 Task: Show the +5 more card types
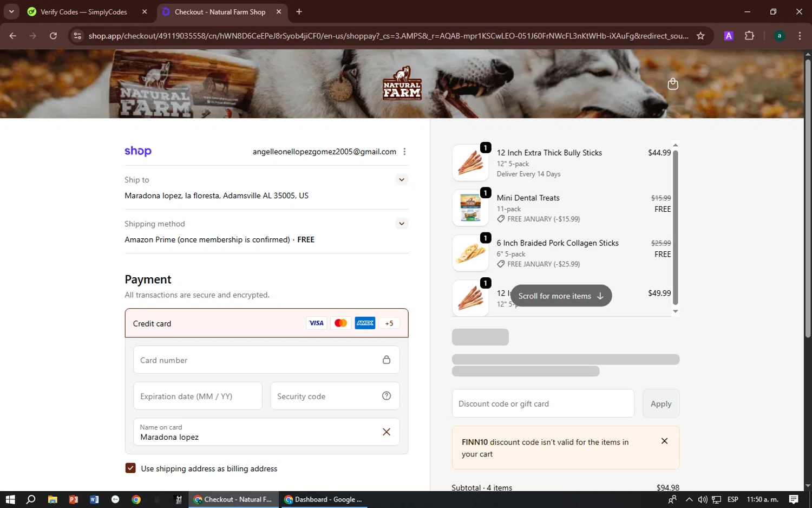pyautogui.click(x=389, y=323)
